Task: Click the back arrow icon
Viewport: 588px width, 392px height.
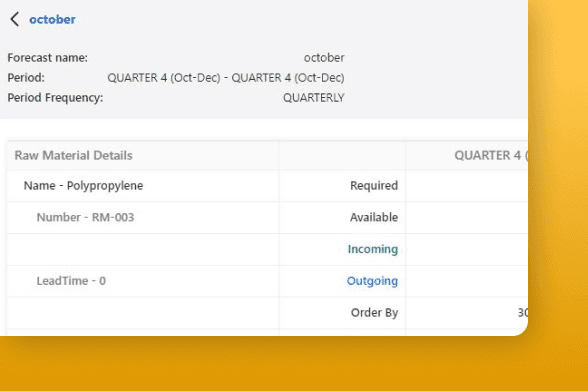Action: [x=15, y=19]
